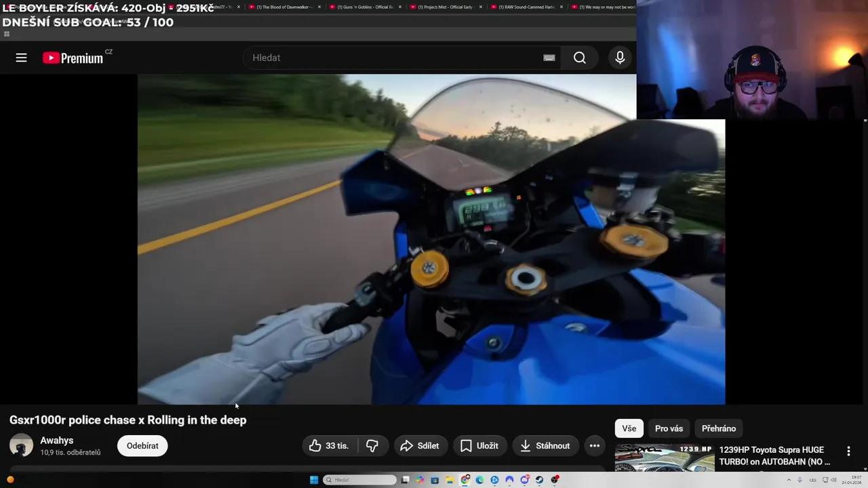The width and height of the screenshot is (868, 488).
Task: Select the Pro vás filter chip
Action: click(x=669, y=428)
